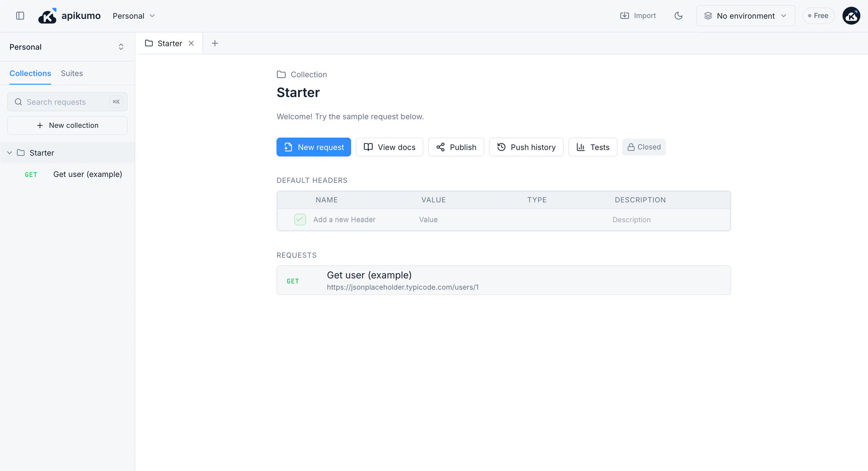Click the Import button

point(638,15)
